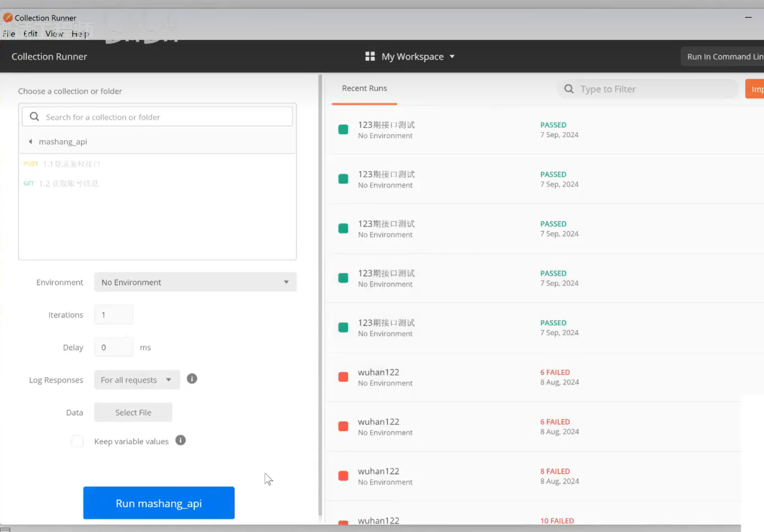The image size is (764, 532).
Task: Click the left panel vertical scrollbar
Action: point(320,295)
